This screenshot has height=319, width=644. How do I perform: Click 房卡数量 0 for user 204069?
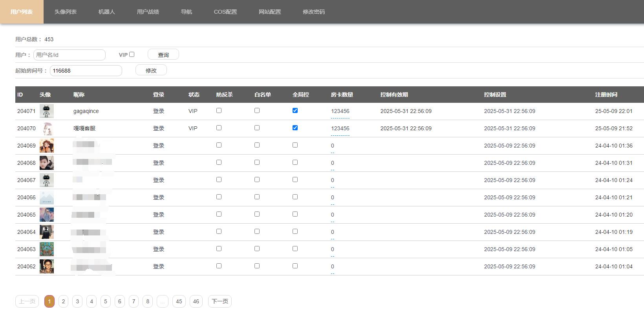(333, 146)
